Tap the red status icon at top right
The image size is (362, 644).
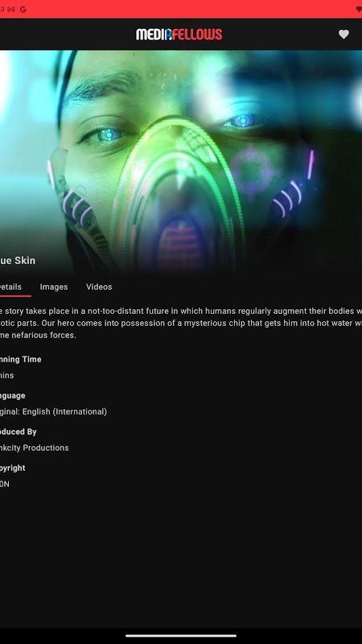pos(359,9)
